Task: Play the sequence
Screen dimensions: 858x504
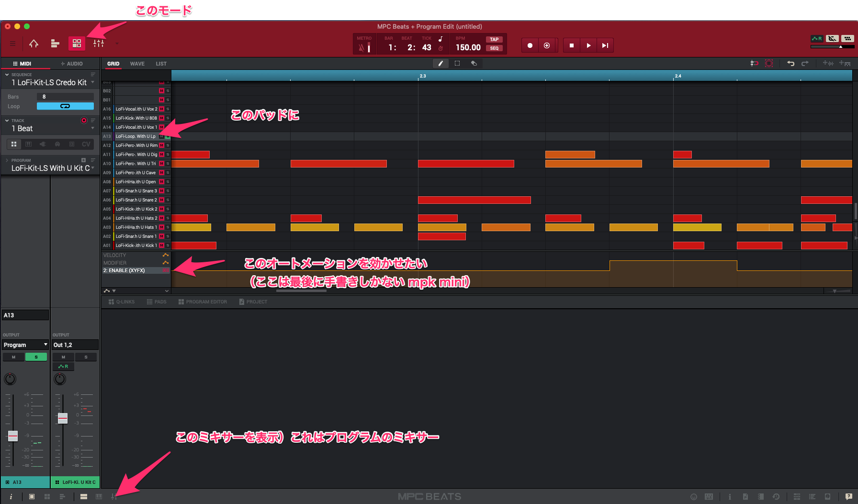Action: [588, 45]
